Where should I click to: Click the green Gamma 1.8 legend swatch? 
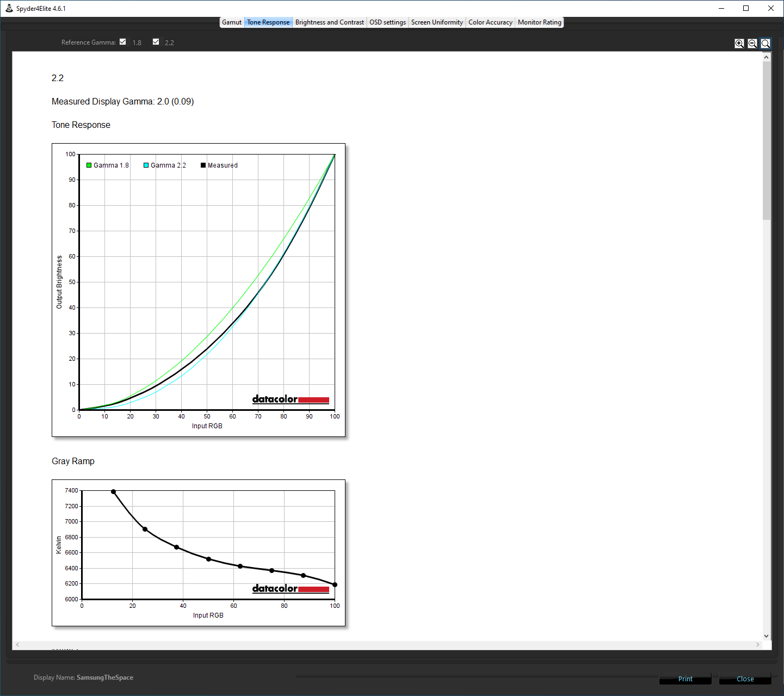89,165
